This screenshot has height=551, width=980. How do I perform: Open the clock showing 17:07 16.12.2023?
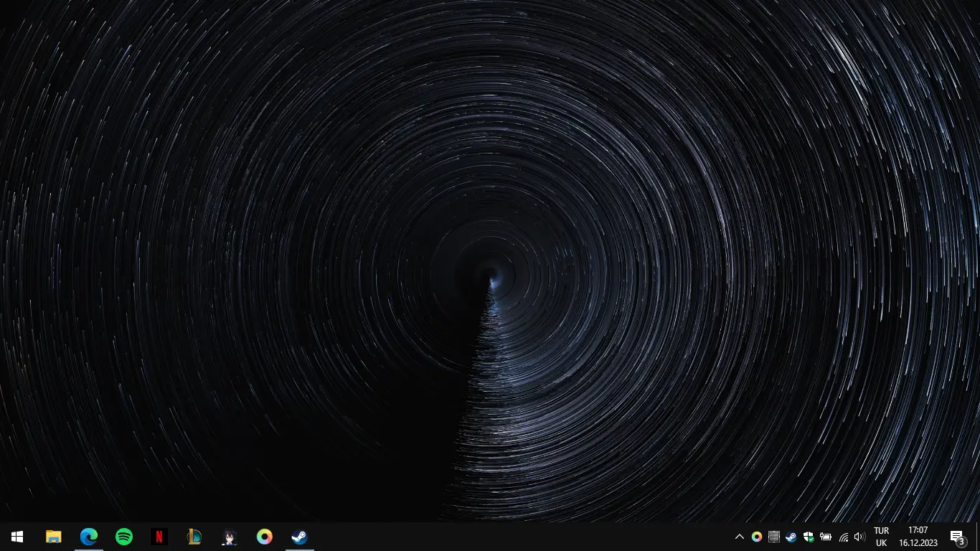918,537
